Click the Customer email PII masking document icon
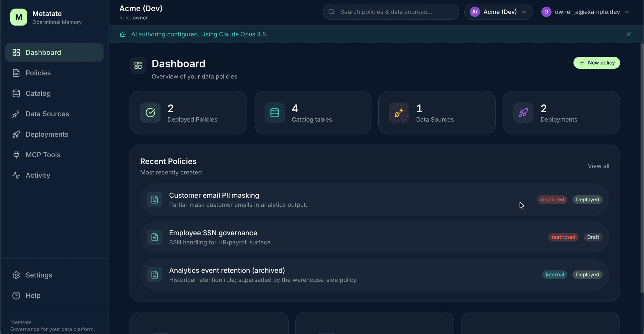This screenshot has width=644, height=334. [155, 200]
